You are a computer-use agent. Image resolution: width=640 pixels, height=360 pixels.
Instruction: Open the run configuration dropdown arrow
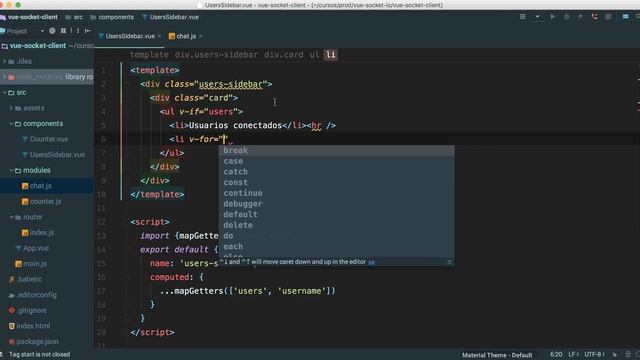(537, 17)
